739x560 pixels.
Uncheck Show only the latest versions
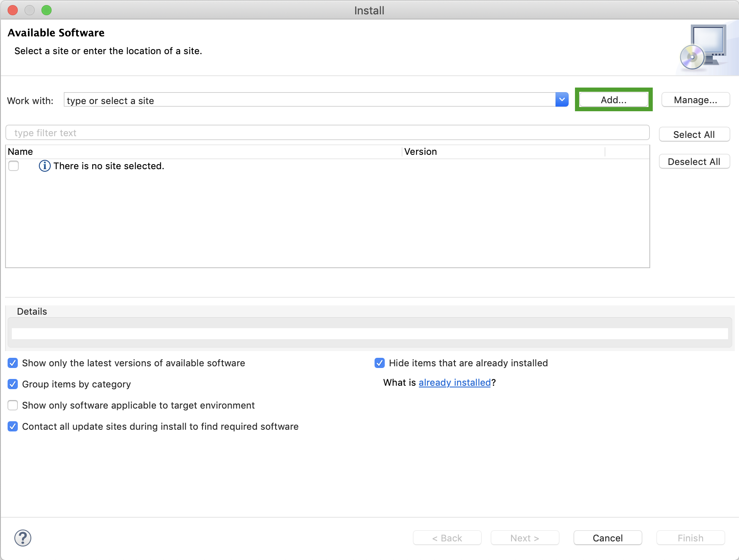coord(13,363)
